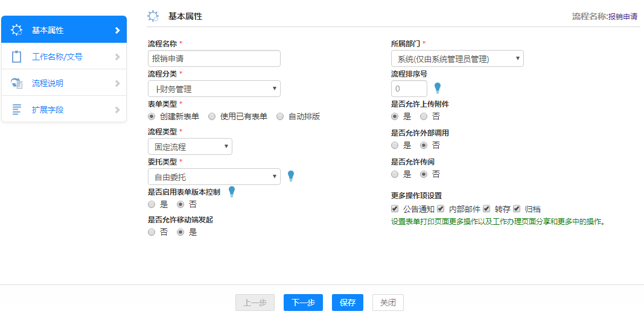Click the 流程名称 text input field

coord(214,58)
